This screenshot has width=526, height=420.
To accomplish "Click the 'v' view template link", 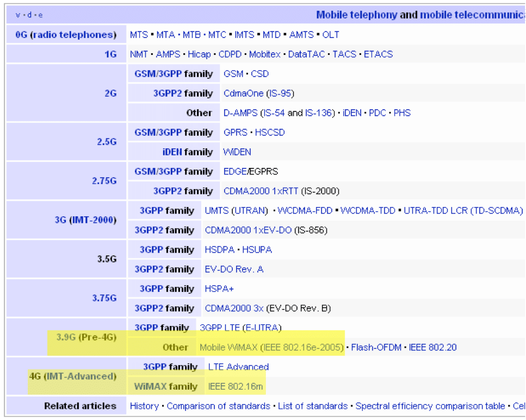I will [18, 15].
